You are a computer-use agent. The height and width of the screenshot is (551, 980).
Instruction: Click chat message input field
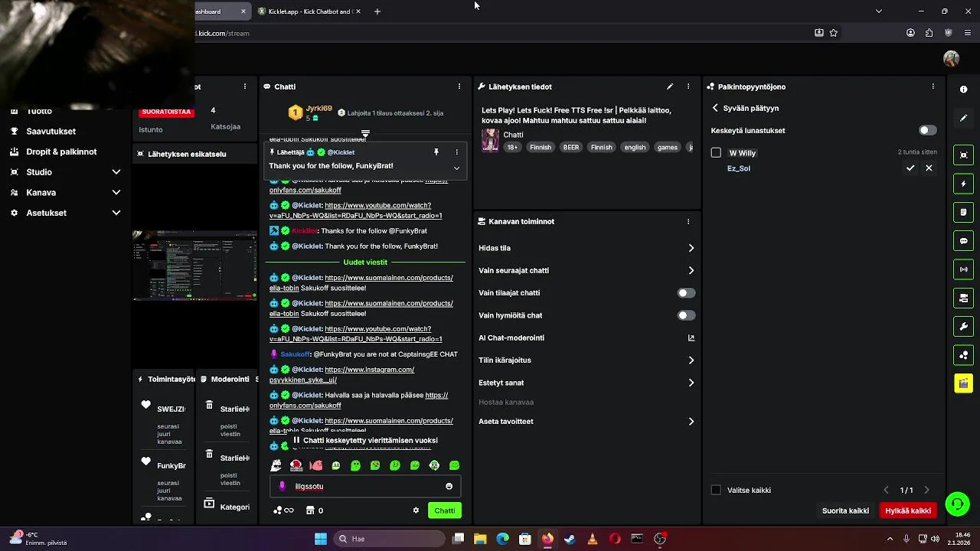365,486
